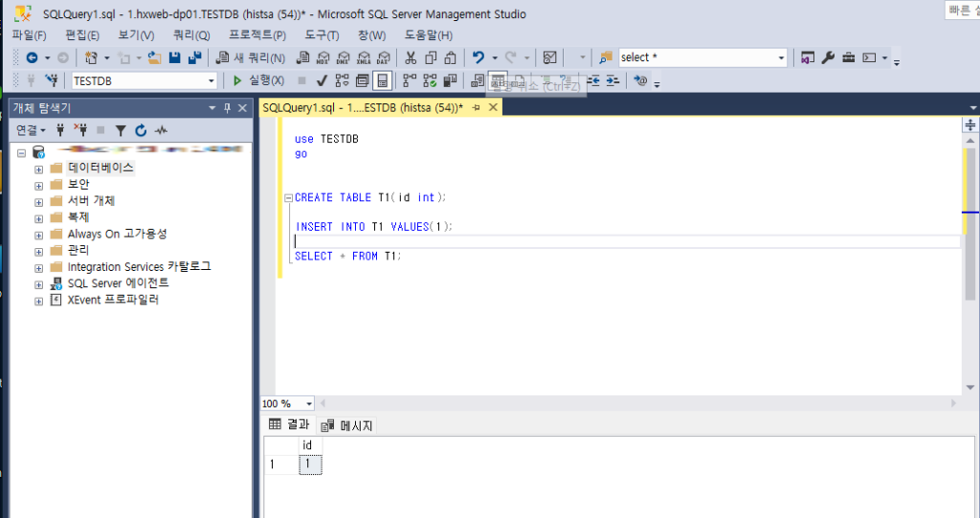
Task: Open the TESTDB database dropdown
Action: 211,80
